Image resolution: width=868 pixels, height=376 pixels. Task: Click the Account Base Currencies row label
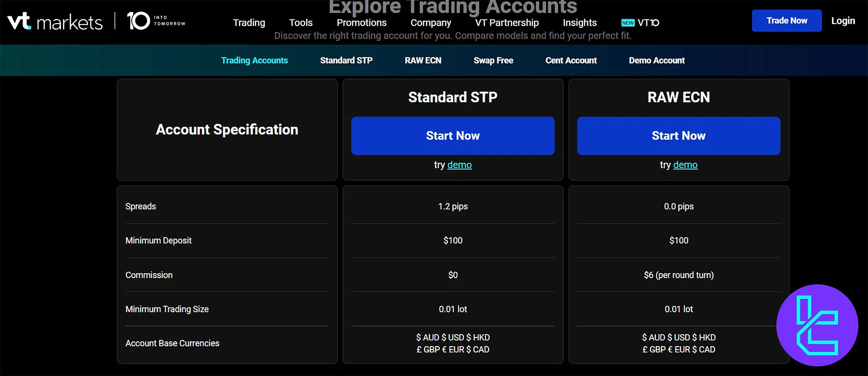[172, 343]
